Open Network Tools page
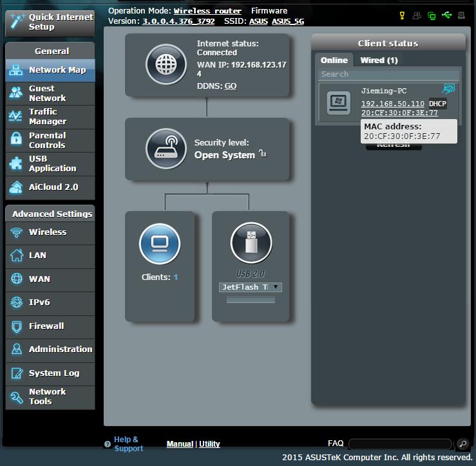 [50, 397]
